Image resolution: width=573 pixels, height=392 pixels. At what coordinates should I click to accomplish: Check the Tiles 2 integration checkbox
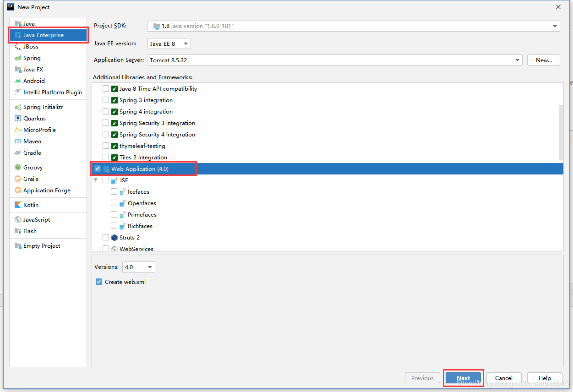(106, 158)
